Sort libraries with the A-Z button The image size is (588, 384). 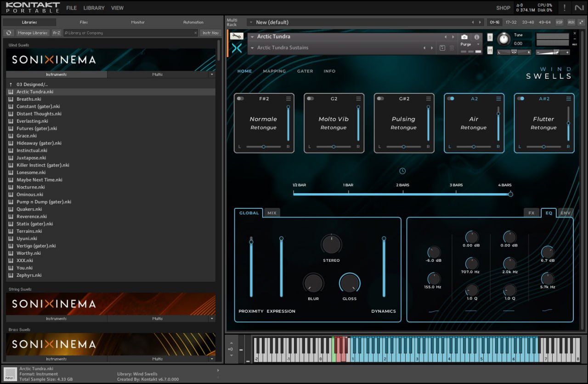tap(57, 33)
